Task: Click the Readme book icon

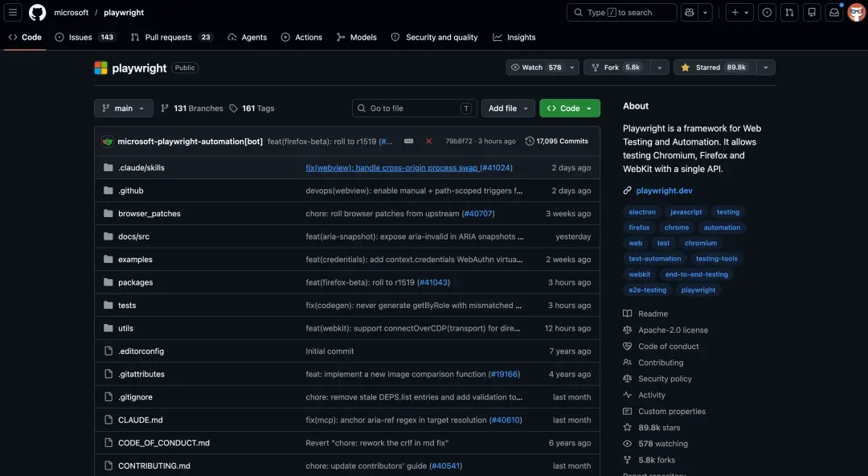Action: click(x=627, y=314)
